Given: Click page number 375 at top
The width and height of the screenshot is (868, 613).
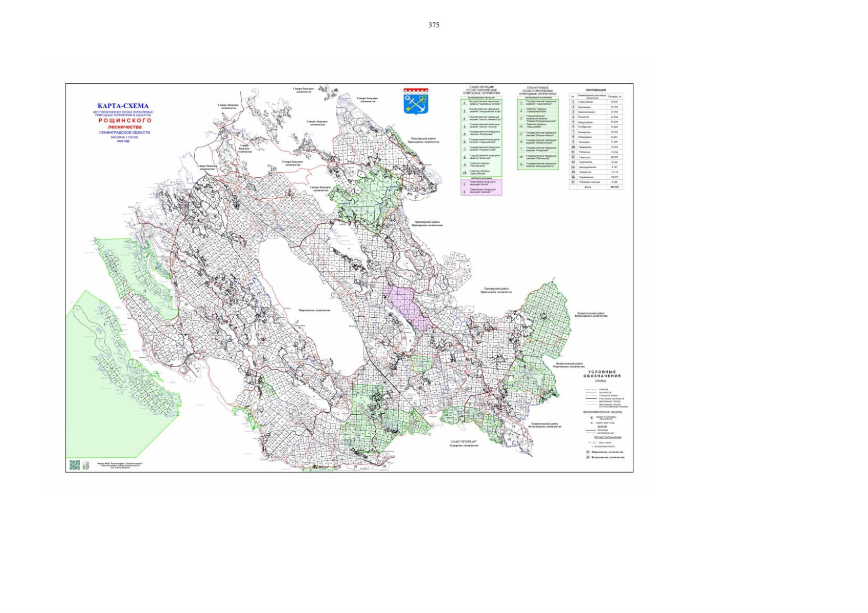Looking at the screenshot, I should pos(433,25).
